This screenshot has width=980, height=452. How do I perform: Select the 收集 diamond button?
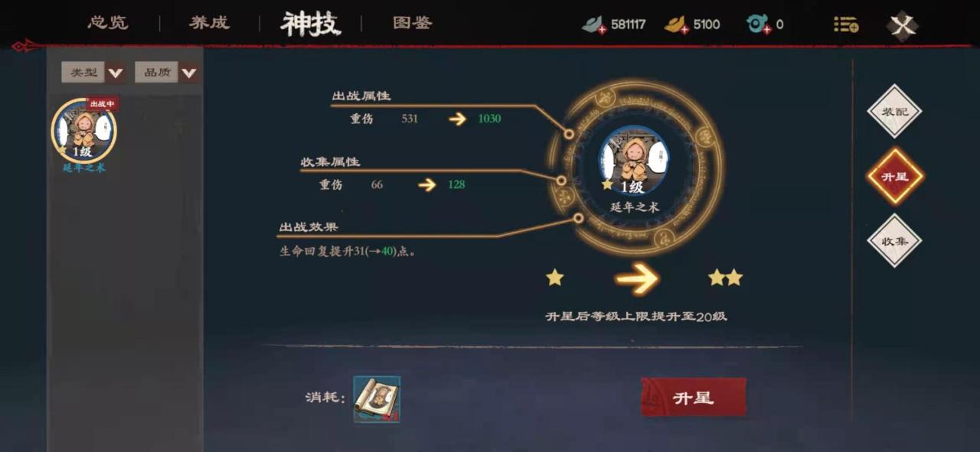click(x=894, y=241)
